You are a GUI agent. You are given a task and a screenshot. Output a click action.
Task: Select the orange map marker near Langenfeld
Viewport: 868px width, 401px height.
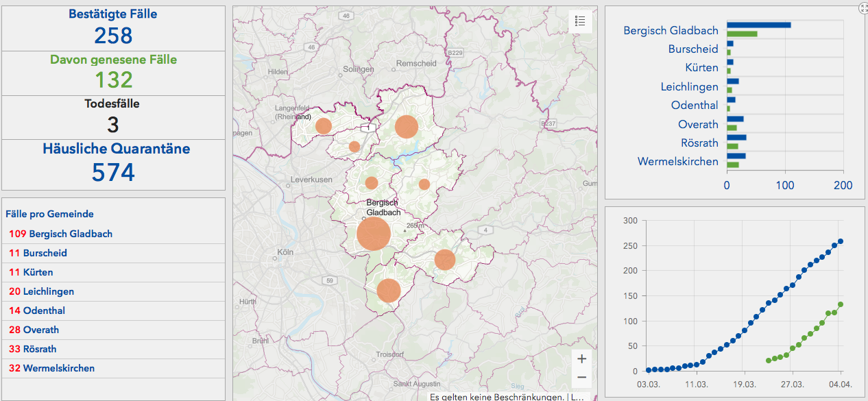tap(324, 126)
